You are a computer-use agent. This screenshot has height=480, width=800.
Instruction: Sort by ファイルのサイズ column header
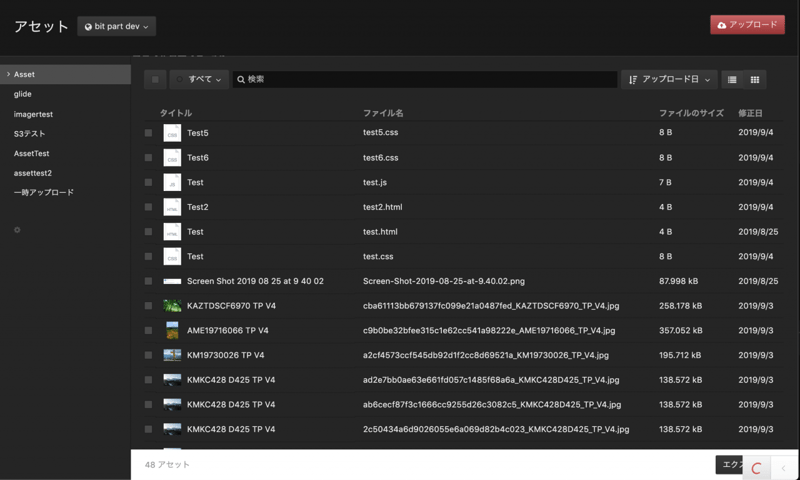click(690, 113)
